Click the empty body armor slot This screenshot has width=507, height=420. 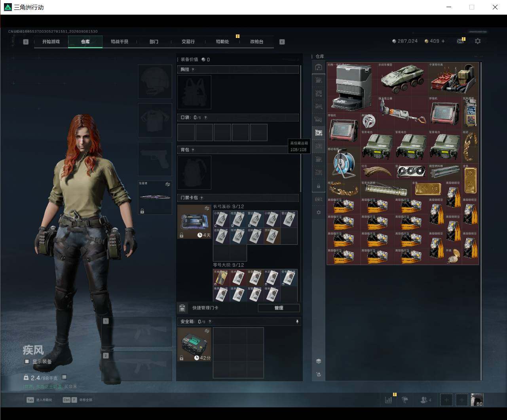click(155, 120)
